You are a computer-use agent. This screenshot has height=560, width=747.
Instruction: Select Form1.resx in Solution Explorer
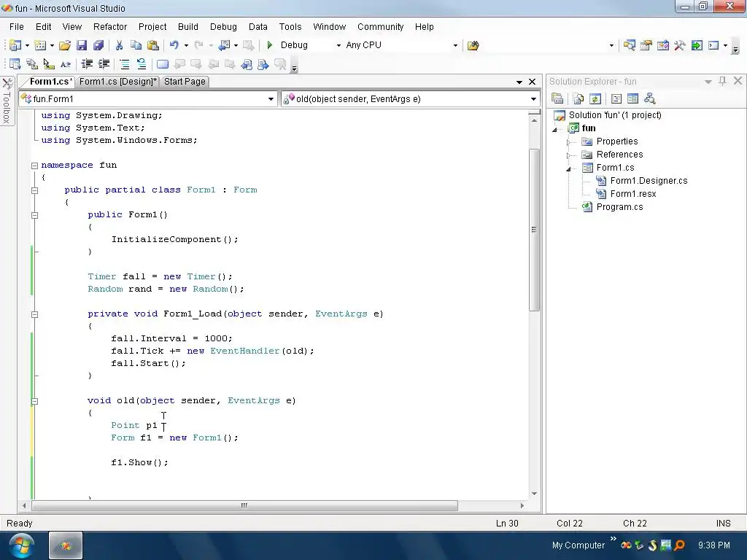pyautogui.click(x=633, y=194)
